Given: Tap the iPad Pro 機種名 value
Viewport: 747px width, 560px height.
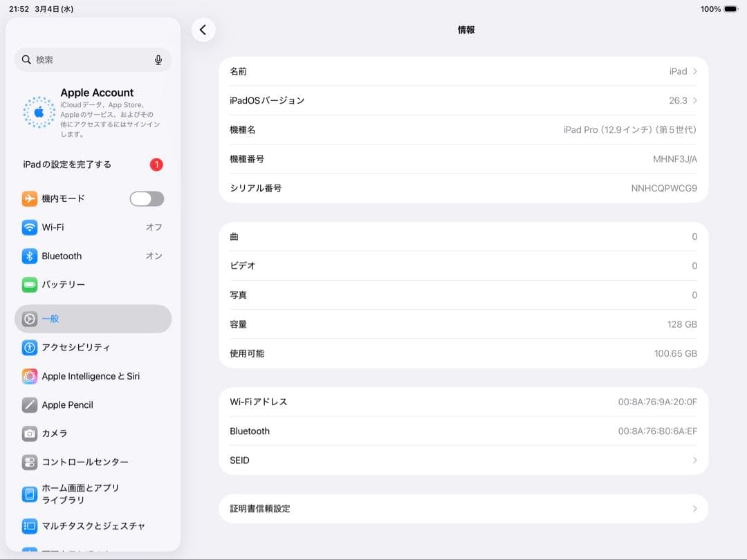Looking at the screenshot, I should coord(630,130).
